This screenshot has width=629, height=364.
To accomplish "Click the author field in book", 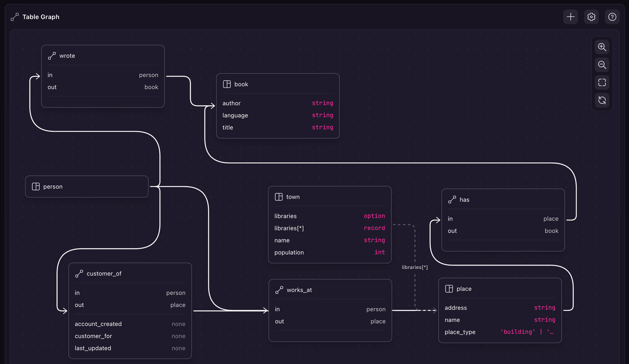I will (278, 103).
